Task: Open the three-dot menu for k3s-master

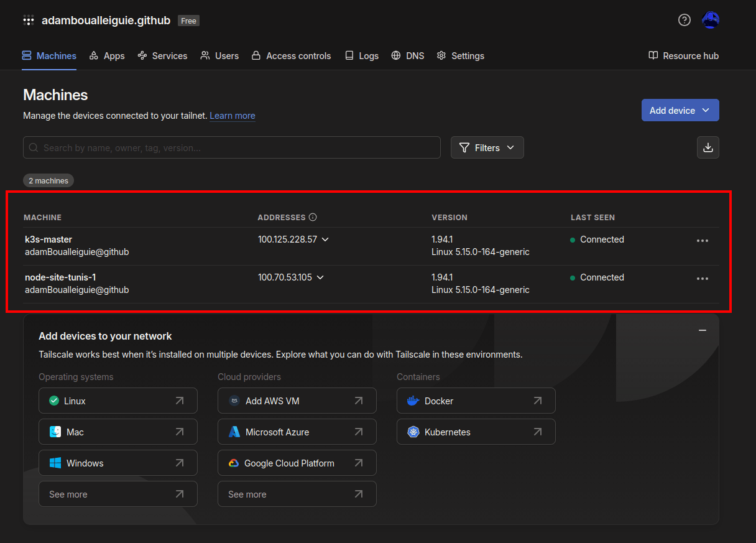Action: (703, 241)
